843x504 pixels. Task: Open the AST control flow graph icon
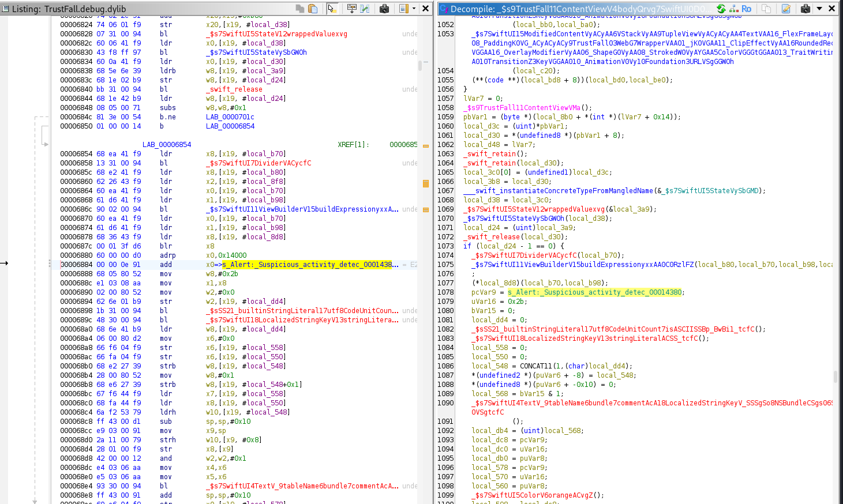pos(734,9)
